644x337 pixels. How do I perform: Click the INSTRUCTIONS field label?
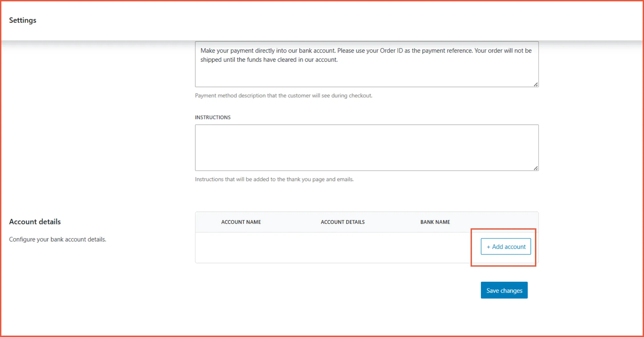pos(213,117)
